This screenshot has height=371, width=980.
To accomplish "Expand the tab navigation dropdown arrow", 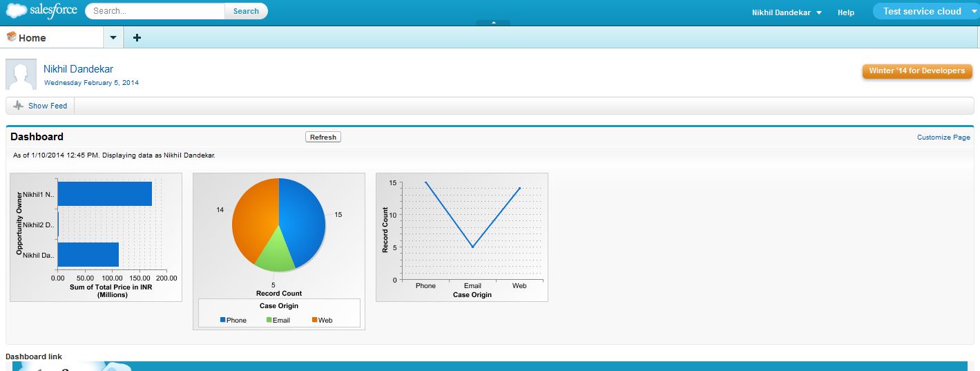I will (x=113, y=37).
